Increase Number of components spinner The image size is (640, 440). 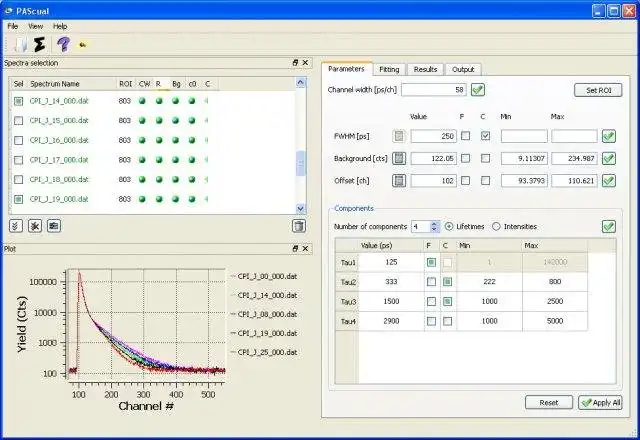[434, 223]
